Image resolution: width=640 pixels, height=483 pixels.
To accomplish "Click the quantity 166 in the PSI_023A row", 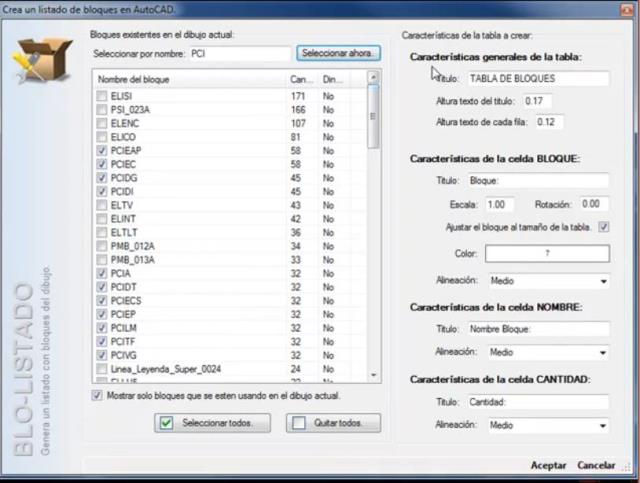I will [x=298, y=110].
